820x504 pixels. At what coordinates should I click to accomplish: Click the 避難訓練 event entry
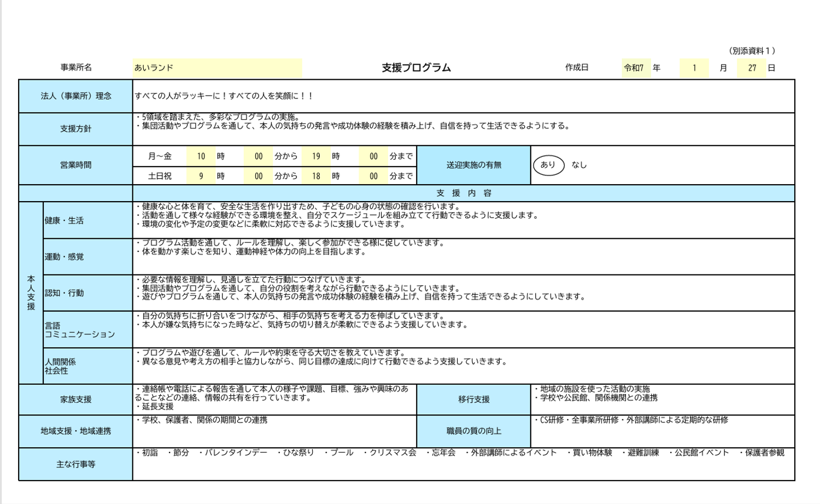coord(640,453)
